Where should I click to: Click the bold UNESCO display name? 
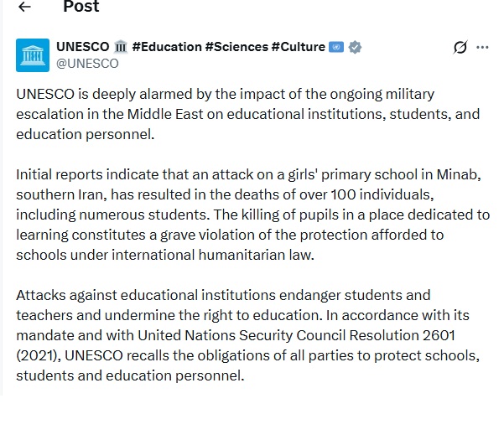tap(82, 47)
